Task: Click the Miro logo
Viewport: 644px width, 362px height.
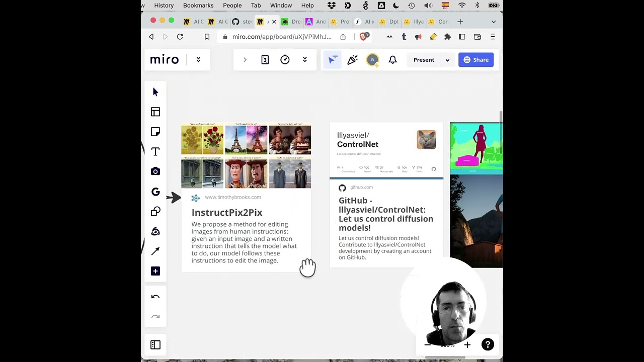Action: 165,60
